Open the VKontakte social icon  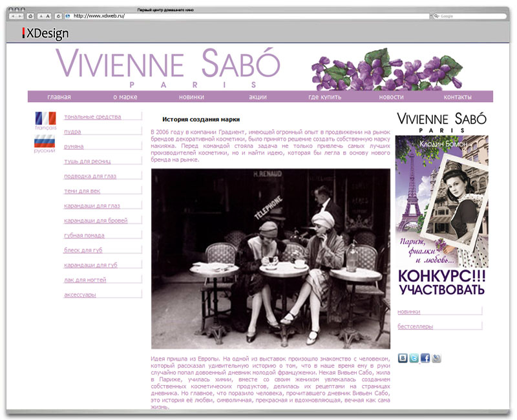coord(403,358)
